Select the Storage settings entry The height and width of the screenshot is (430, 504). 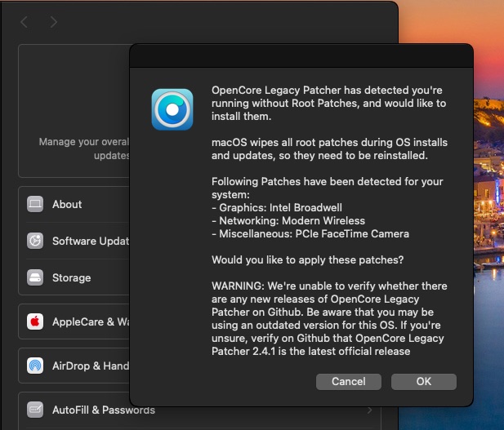coord(72,277)
